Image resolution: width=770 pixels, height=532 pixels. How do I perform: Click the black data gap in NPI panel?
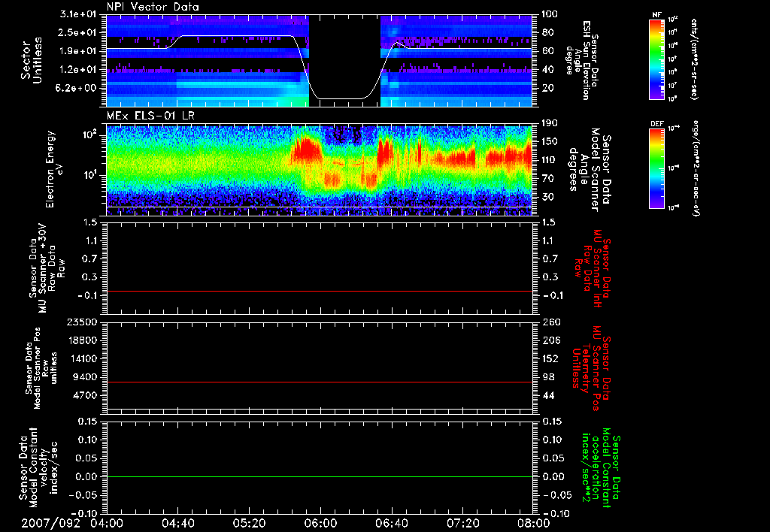pyautogui.click(x=344, y=60)
